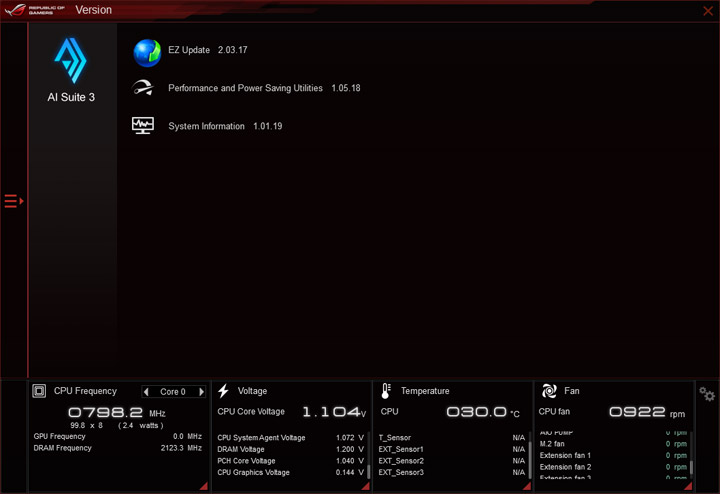
Task: Click the System Information monitor icon
Action: [x=143, y=125]
